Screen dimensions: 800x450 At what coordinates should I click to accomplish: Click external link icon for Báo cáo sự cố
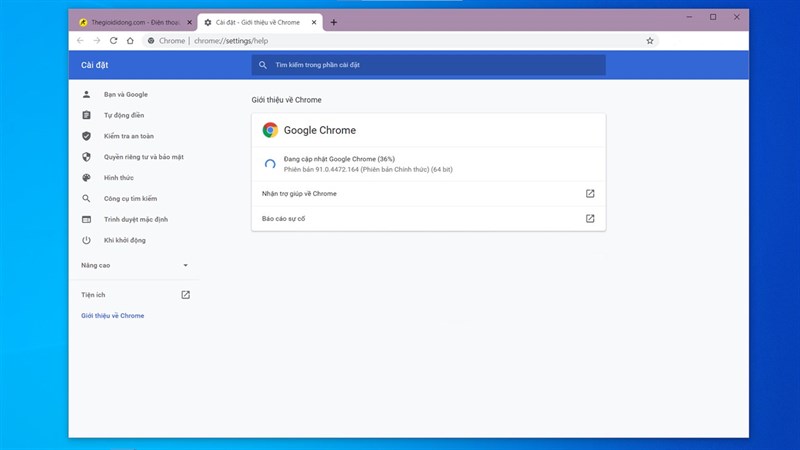[x=590, y=219]
